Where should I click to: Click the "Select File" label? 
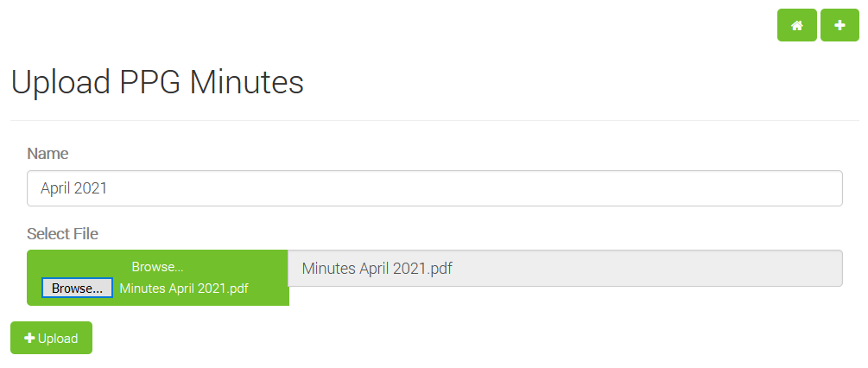click(62, 233)
